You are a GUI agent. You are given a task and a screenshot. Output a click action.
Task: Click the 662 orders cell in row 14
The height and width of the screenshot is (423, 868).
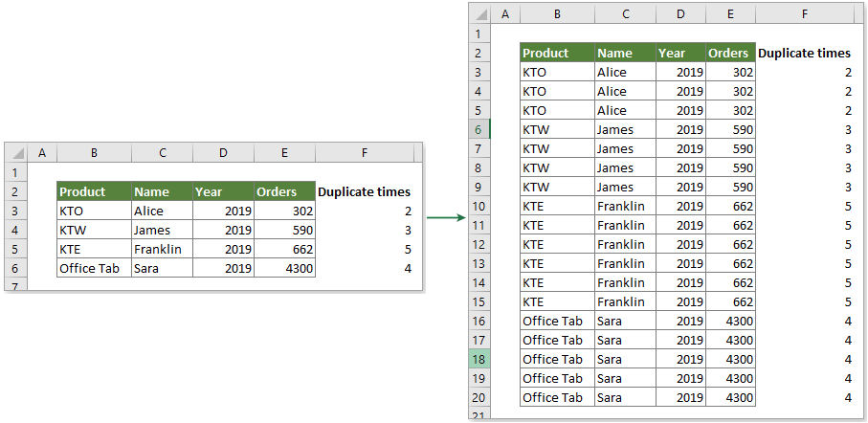point(731,282)
